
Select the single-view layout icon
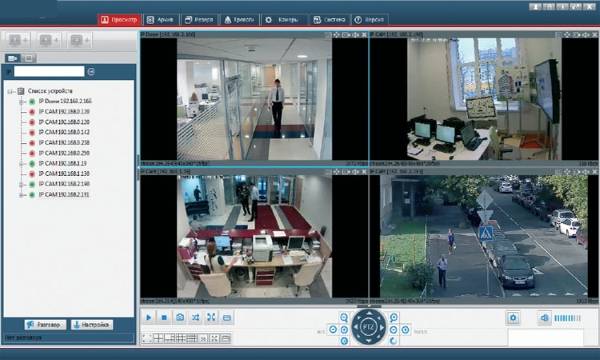tap(147, 338)
